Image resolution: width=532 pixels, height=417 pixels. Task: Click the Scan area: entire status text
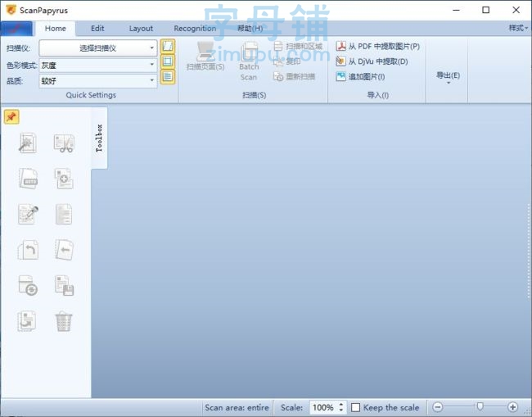coord(237,407)
